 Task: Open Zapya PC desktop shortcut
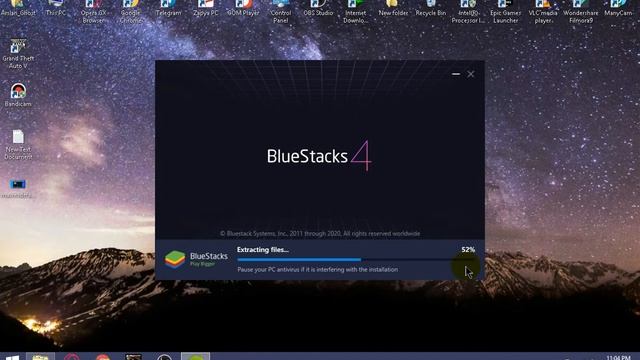[206, 8]
